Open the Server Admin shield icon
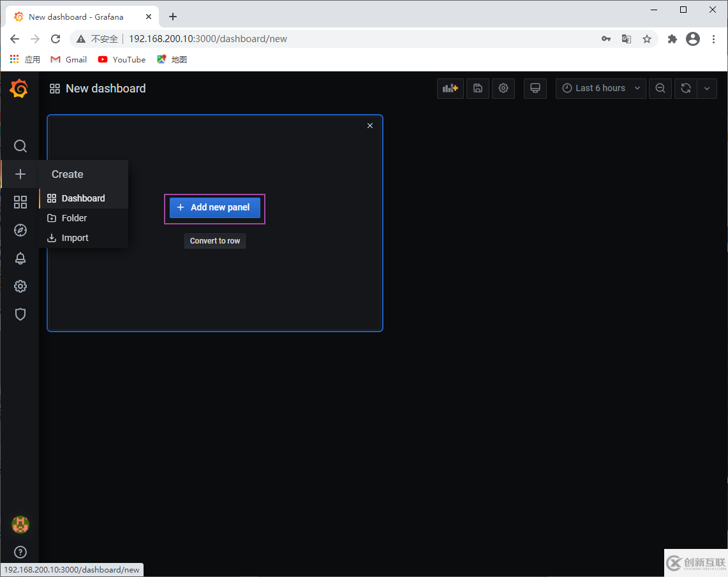Screen dimensions: 728x577 20,314
